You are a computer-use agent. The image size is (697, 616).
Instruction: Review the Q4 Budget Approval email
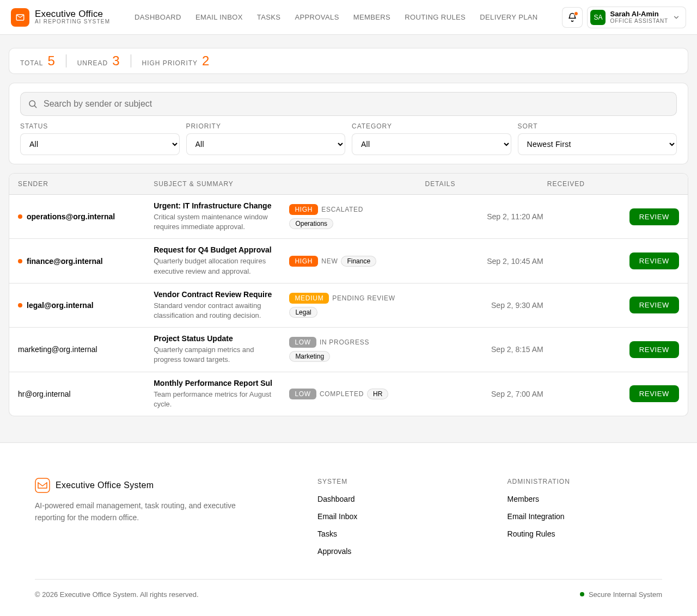click(x=654, y=261)
